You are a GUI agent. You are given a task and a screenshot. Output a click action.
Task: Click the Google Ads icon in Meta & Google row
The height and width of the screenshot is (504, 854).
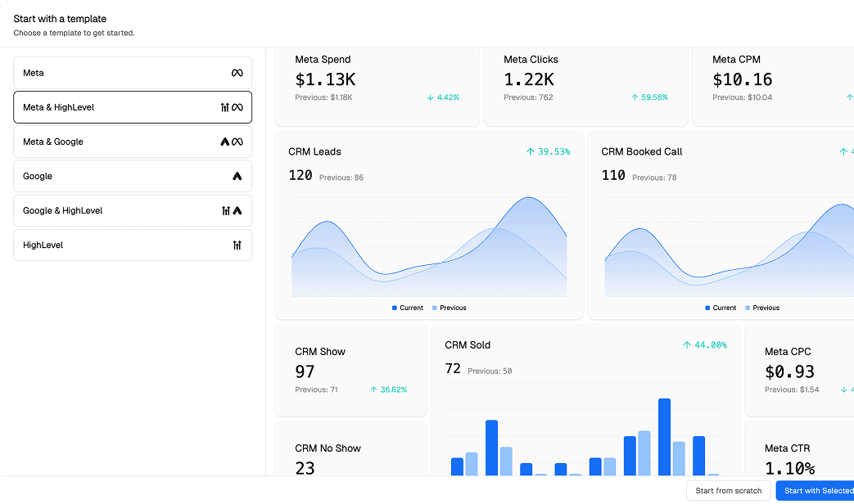pos(225,142)
